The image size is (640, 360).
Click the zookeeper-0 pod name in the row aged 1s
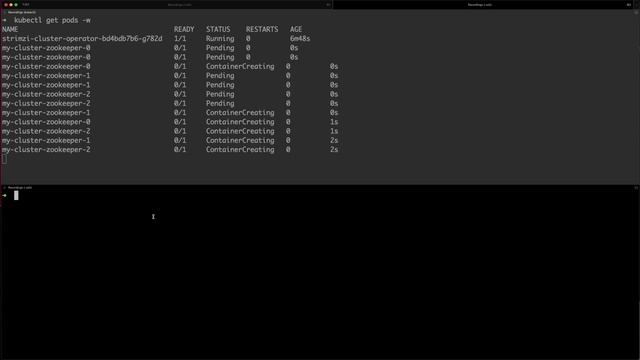46,122
